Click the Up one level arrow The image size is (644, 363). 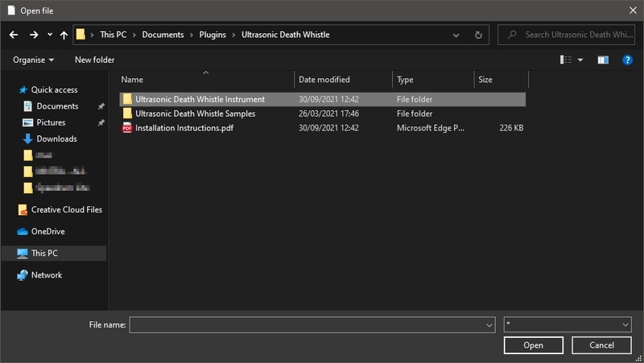pos(64,35)
